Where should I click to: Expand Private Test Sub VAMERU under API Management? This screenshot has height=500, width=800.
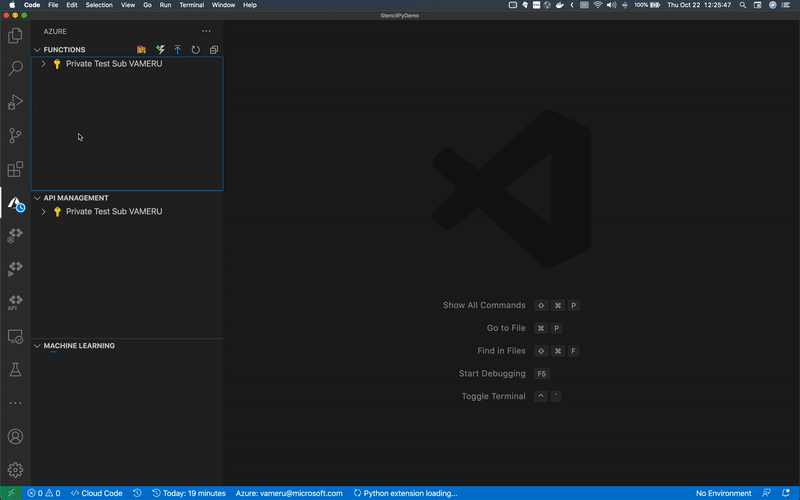tap(43, 212)
